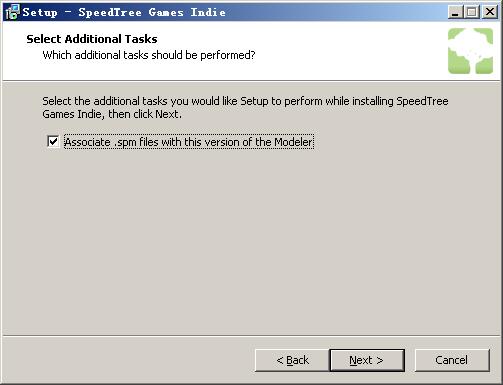Click the grayed-out maximize button
Viewport: 503px width, 385px height.
tap(471, 12)
